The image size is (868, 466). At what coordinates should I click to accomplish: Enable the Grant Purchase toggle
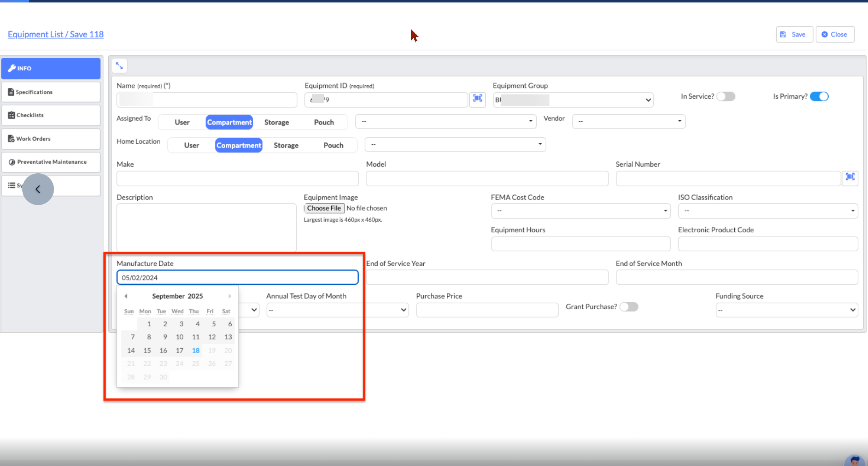(x=629, y=307)
